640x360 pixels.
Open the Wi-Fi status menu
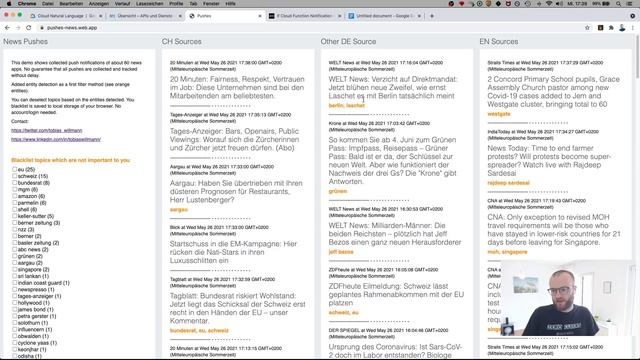[x=549, y=4]
